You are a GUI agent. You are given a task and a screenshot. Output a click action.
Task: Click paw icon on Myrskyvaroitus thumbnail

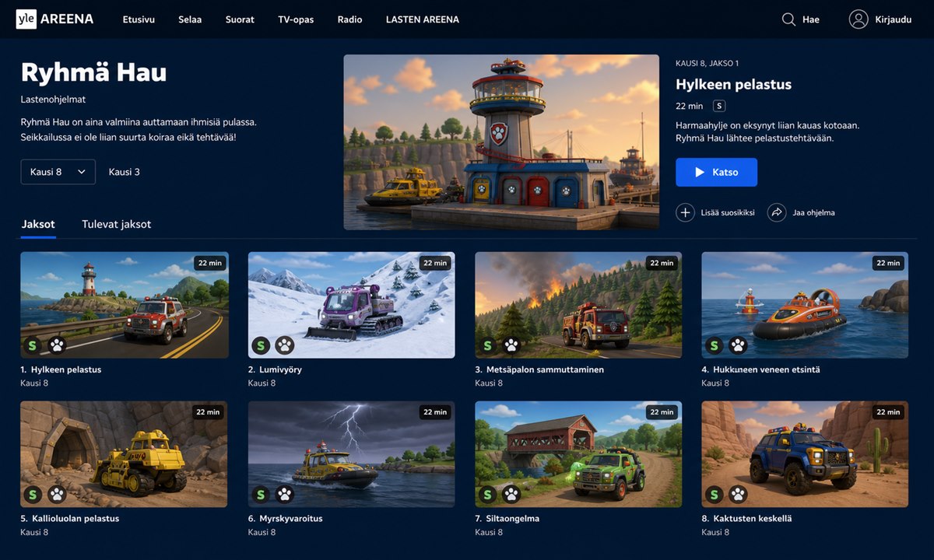click(x=285, y=493)
